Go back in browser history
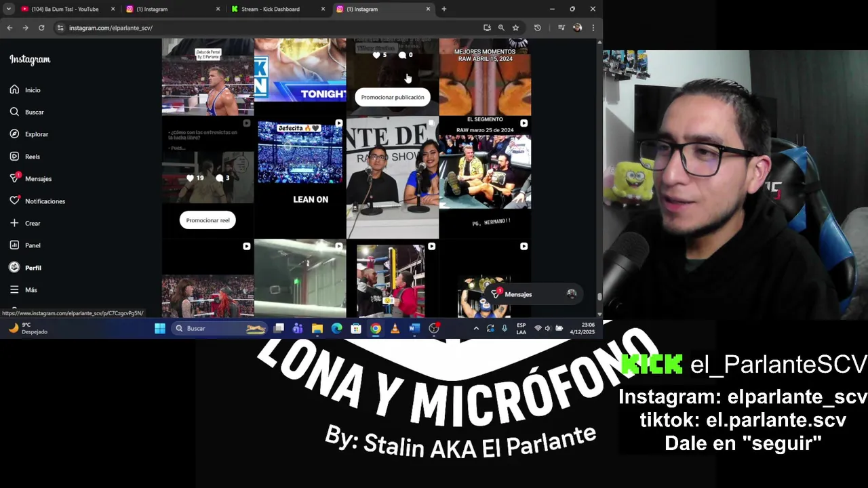 (x=9, y=28)
